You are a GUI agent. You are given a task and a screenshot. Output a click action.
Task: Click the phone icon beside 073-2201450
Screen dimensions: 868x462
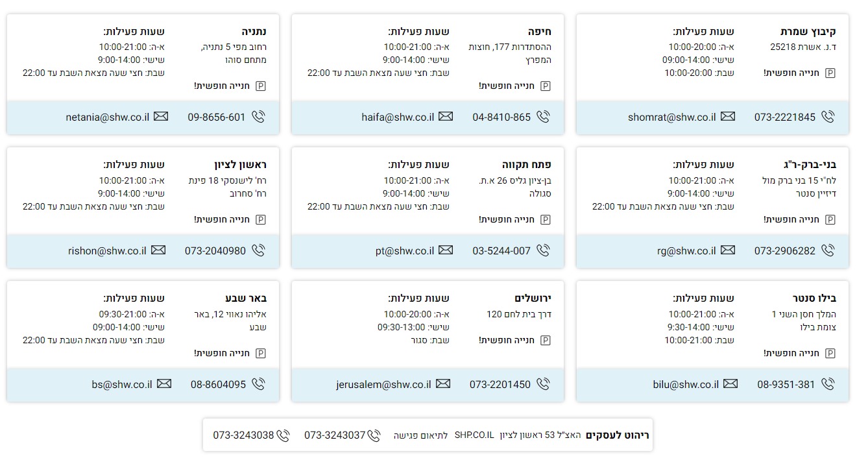click(543, 384)
